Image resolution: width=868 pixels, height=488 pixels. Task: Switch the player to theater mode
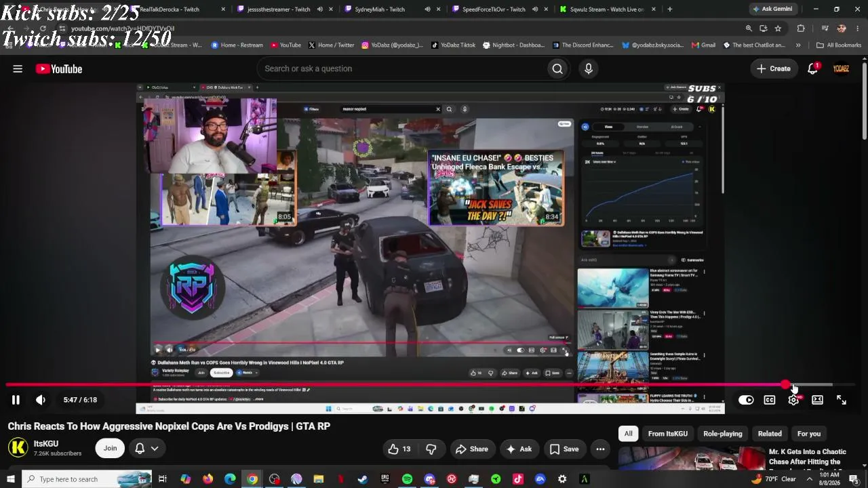coord(817,400)
